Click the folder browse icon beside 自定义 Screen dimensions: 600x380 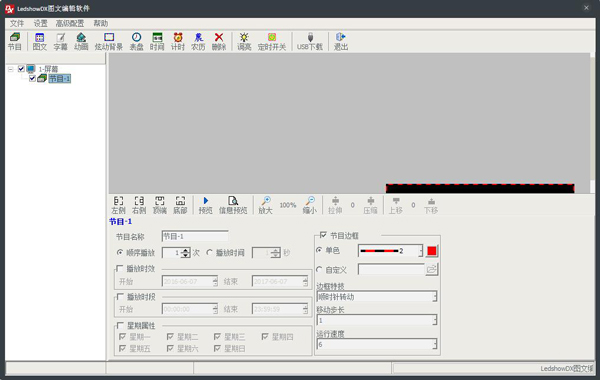coord(432,269)
